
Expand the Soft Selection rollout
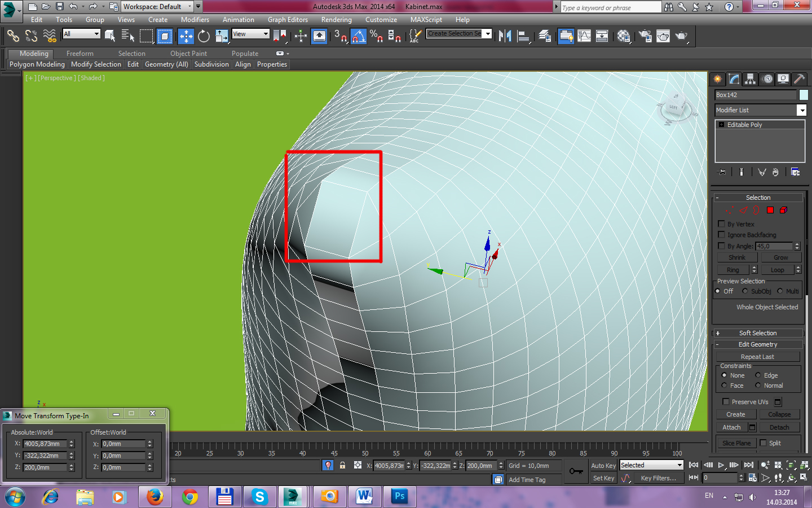coord(758,333)
